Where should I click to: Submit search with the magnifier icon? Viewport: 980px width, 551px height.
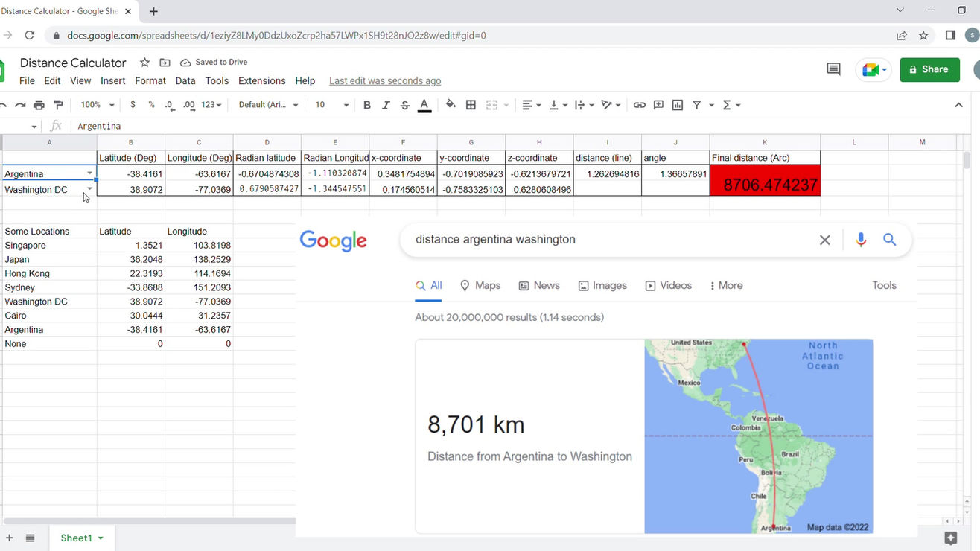(x=889, y=240)
